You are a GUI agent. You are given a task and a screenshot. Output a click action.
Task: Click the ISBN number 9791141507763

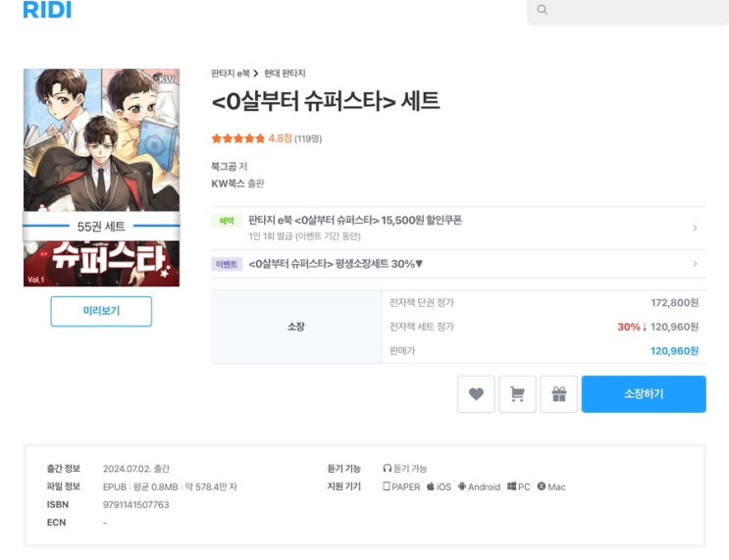[135, 505]
